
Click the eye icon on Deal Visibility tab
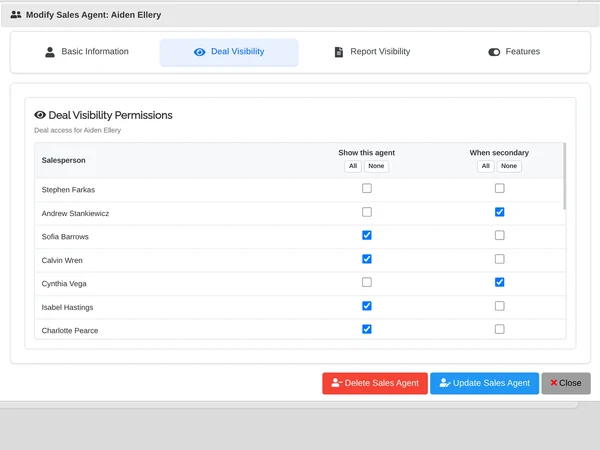pyautogui.click(x=199, y=52)
